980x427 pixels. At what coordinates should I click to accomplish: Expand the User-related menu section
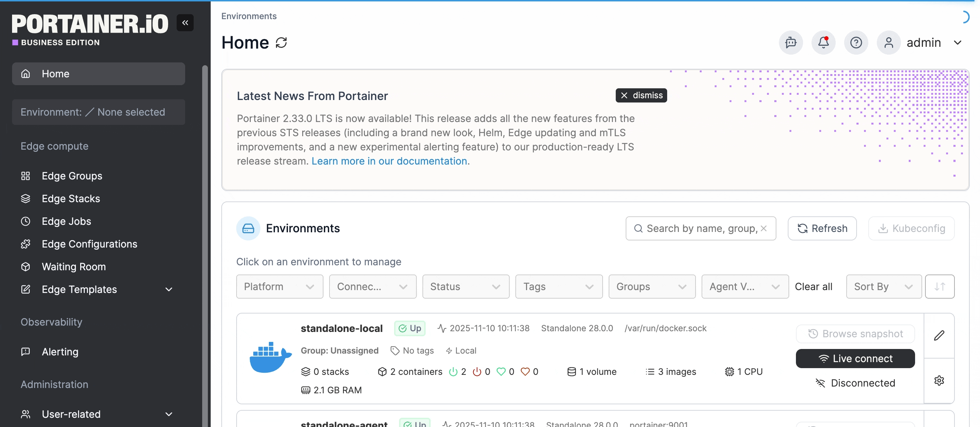click(x=168, y=414)
